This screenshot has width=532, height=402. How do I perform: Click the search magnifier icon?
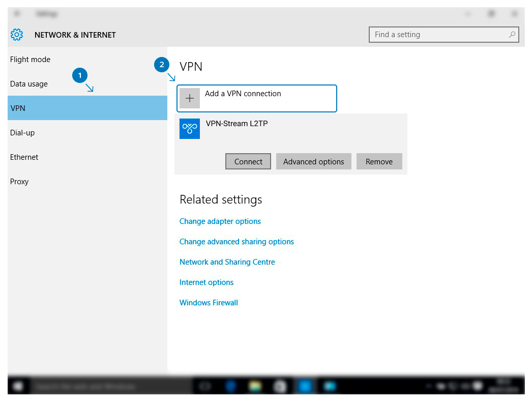coord(512,35)
